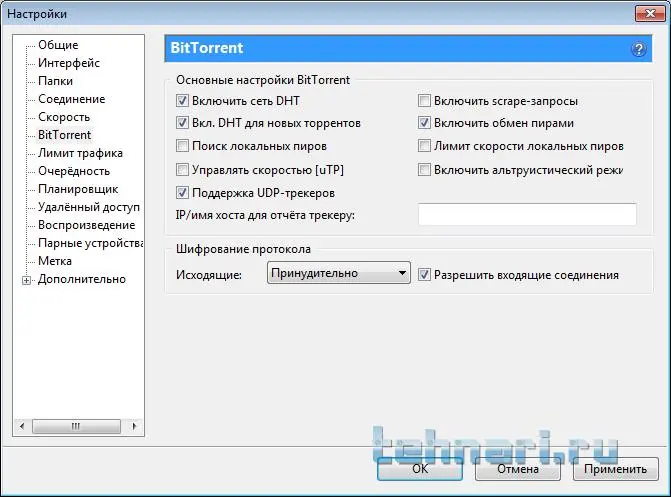Screen dimensions: 671x497
Task: Open Лимит трафика settings section
Action: click(x=80, y=153)
